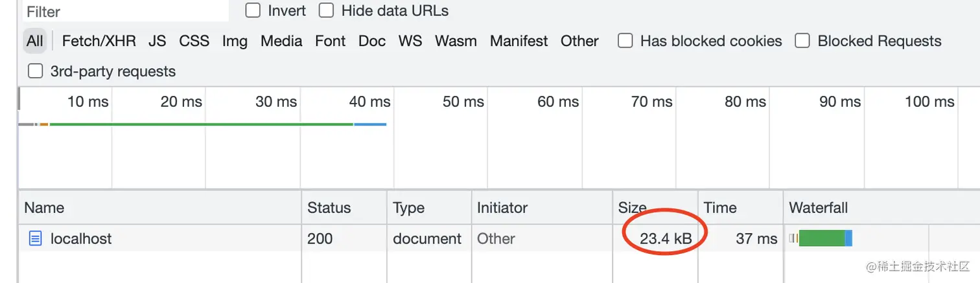Click the localhost document file icon
Viewport: 980px width, 283px height.
tap(35, 239)
